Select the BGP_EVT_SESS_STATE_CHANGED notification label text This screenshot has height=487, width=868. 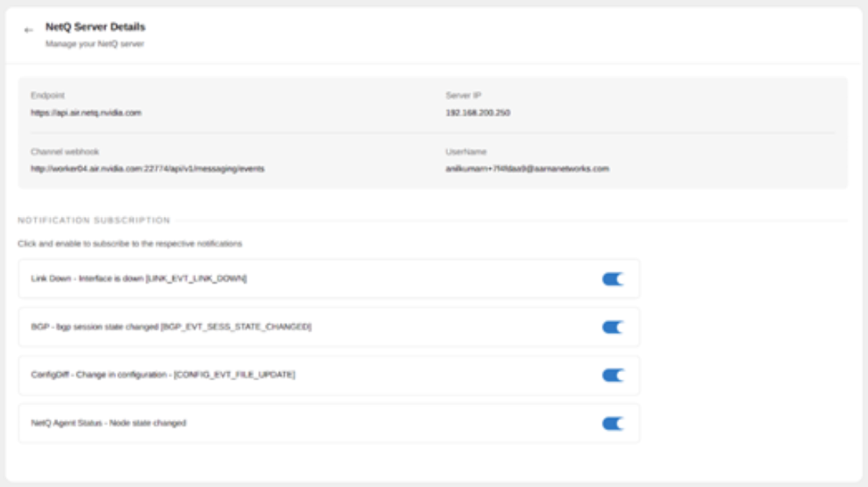(171, 327)
